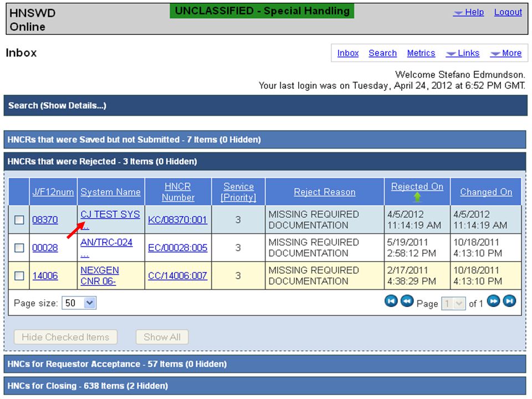Open J/F12num 08370 link
The image size is (532, 399).
[45, 220]
